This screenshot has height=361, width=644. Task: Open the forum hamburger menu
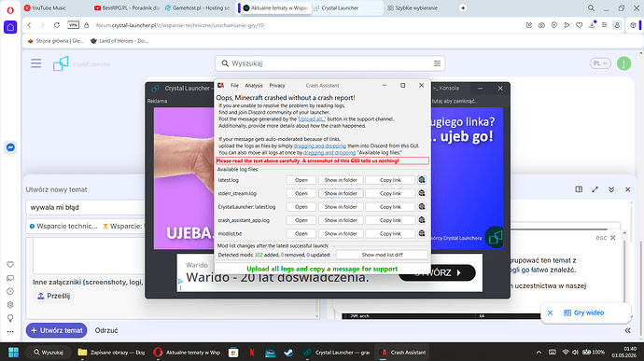click(x=36, y=63)
